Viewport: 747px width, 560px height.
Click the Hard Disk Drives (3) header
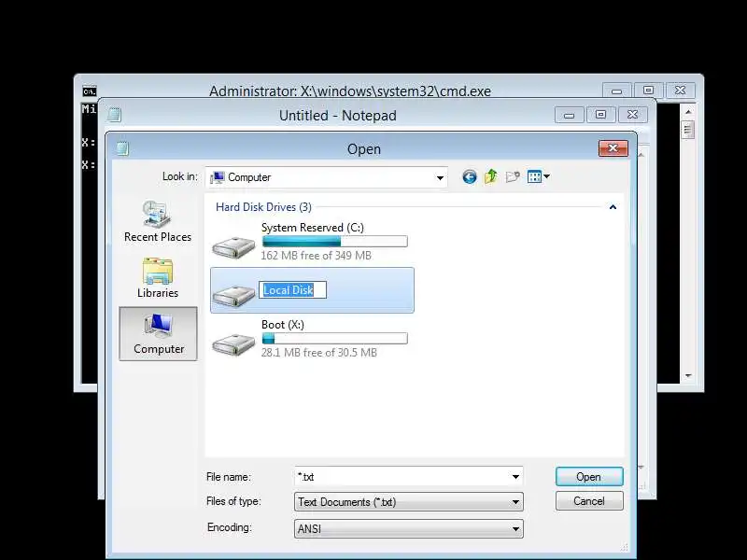(263, 207)
